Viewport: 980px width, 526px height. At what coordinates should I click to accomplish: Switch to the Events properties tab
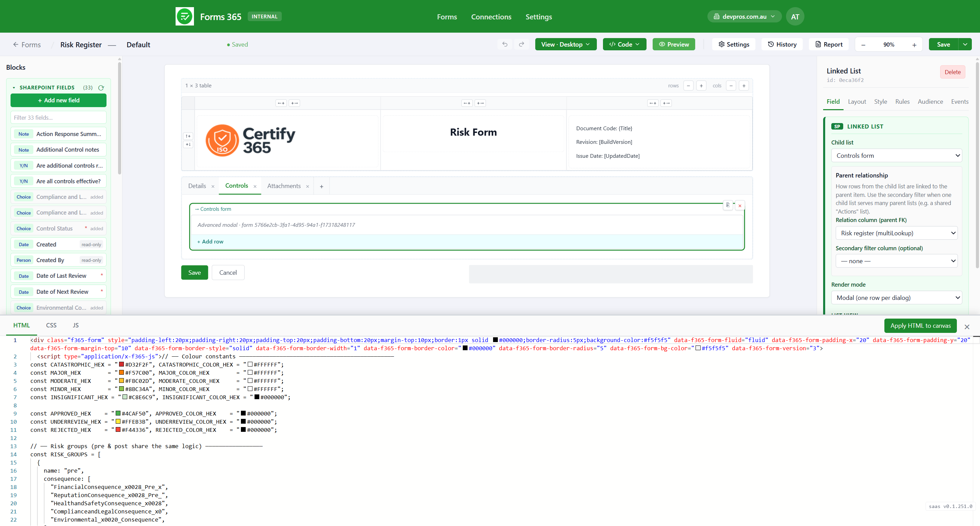tap(960, 101)
